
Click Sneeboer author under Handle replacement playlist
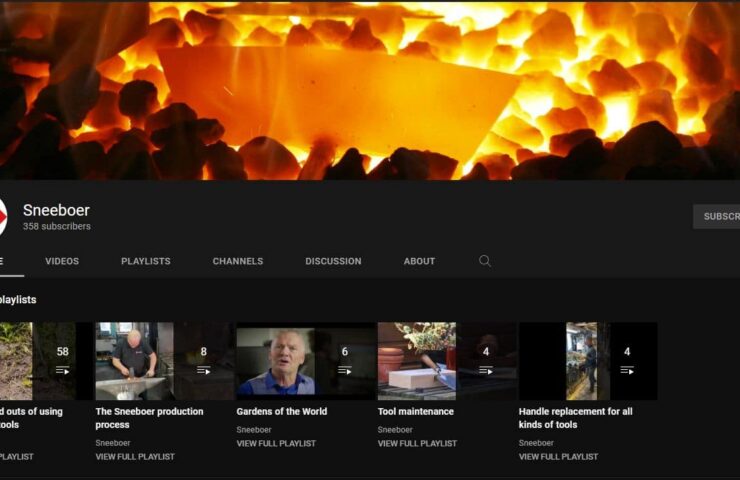point(536,443)
